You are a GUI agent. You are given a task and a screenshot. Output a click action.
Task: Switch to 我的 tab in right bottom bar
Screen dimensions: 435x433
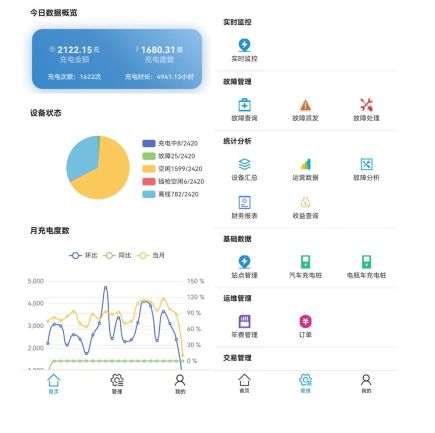(x=366, y=383)
